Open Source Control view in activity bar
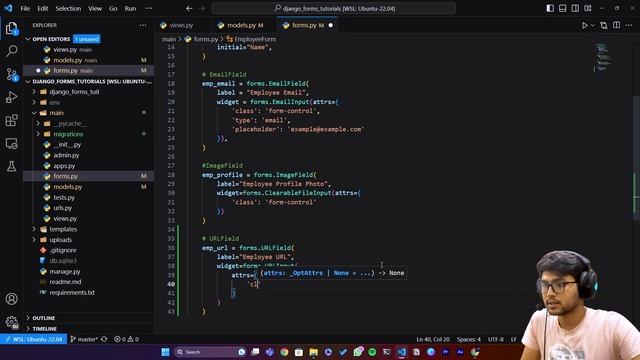The height and width of the screenshot is (360, 640). coord(11,74)
